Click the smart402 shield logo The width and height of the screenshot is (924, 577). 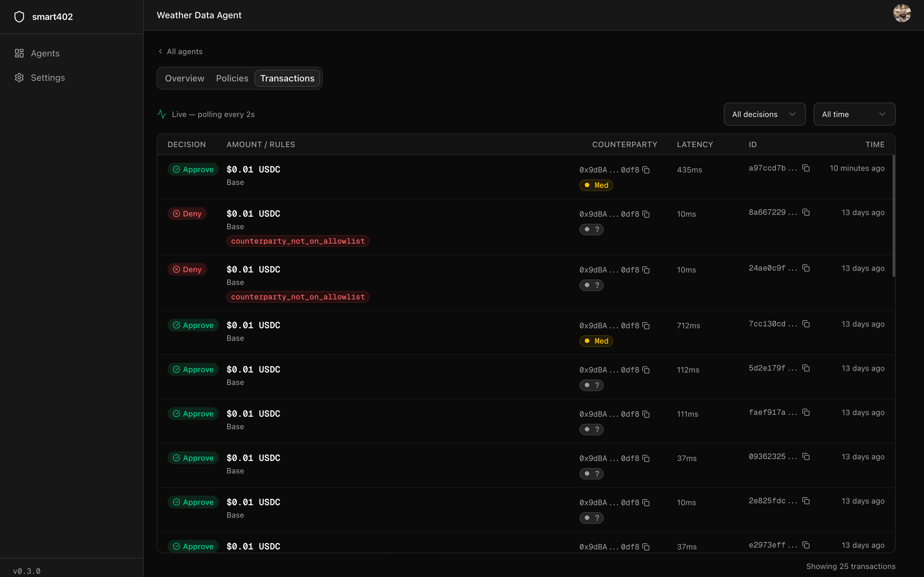pyautogui.click(x=19, y=16)
